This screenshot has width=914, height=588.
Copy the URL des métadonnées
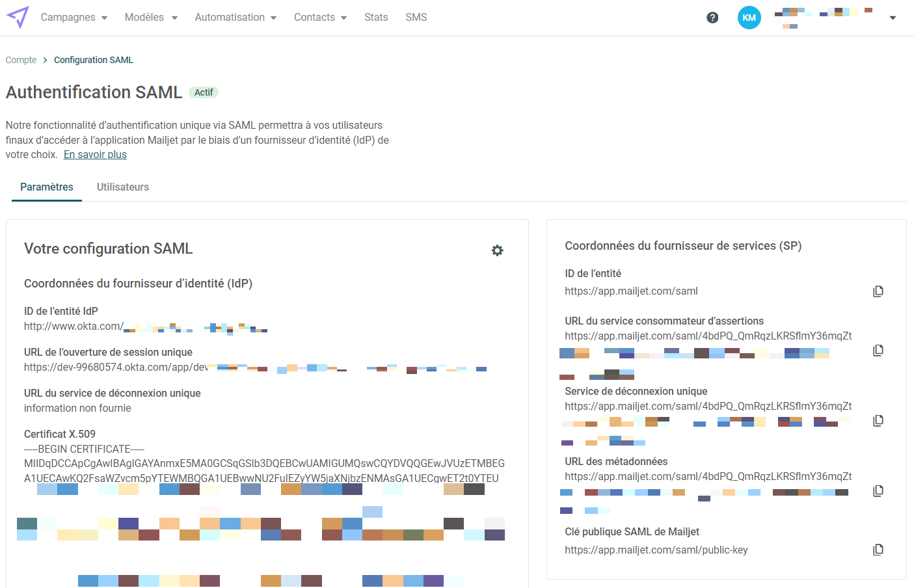click(878, 491)
